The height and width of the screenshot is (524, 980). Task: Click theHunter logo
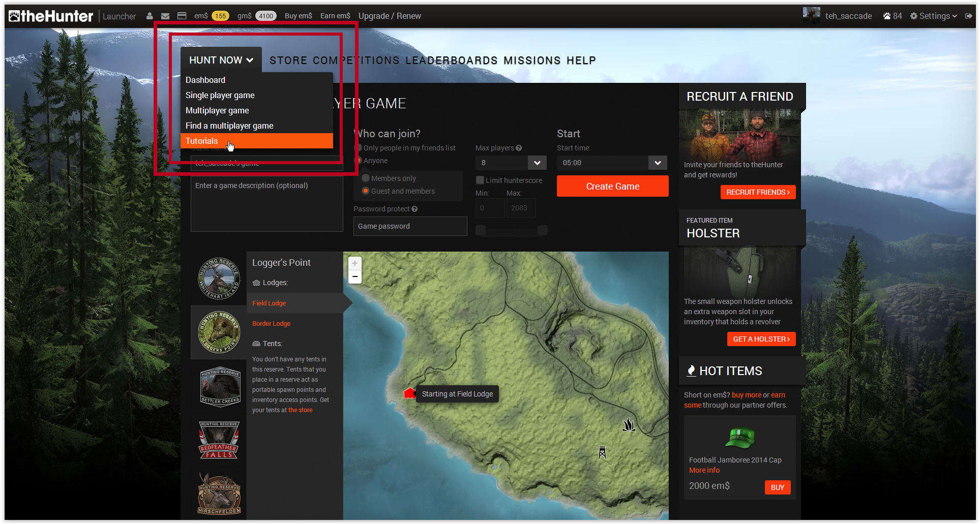[x=51, y=16]
